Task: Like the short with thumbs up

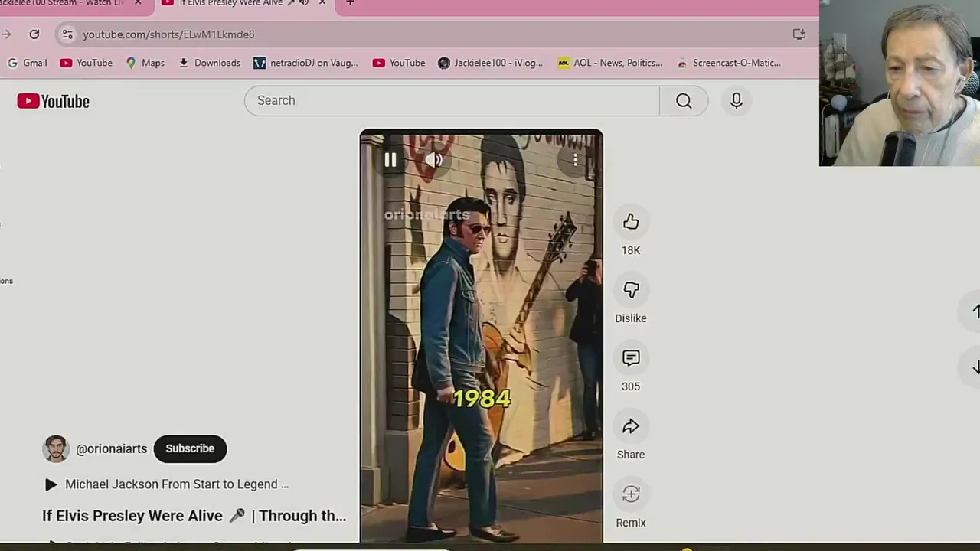Action: tap(631, 222)
